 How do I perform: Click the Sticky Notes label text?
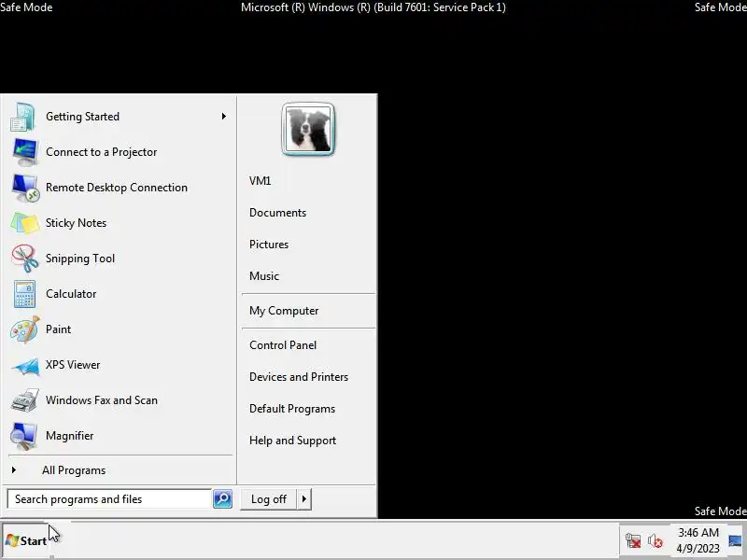[76, 223]
